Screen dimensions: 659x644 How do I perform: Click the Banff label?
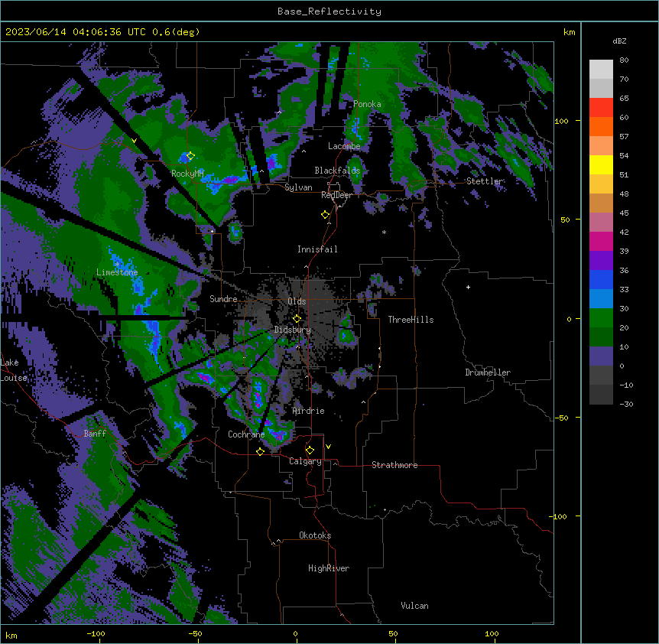pos(95,434)
